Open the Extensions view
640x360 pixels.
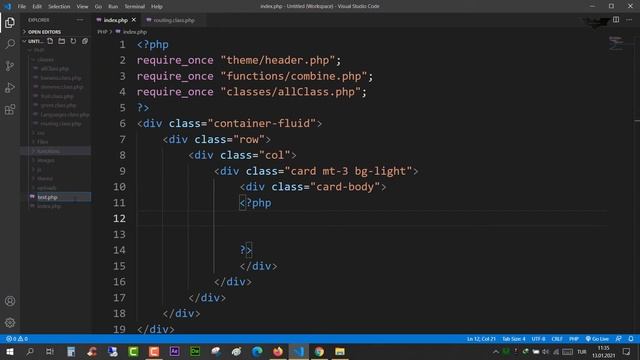(10, 109)
